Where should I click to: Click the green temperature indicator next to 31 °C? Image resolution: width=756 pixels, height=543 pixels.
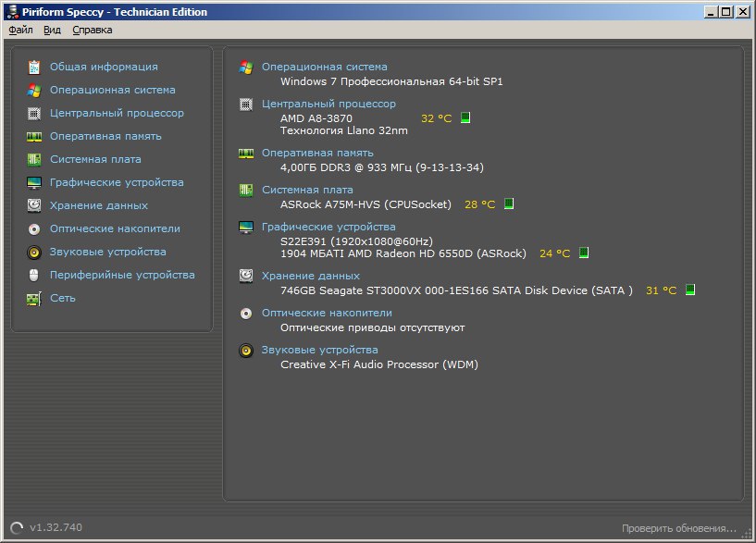pos(690,290)
